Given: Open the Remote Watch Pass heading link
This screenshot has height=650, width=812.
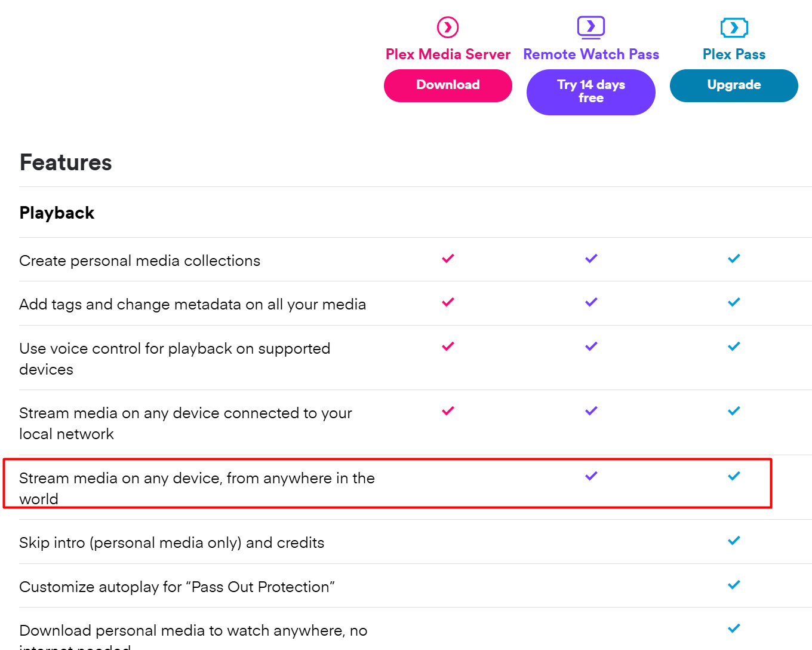Looking at the screenshot, I should pyautogui.click(x=591, y=54).
